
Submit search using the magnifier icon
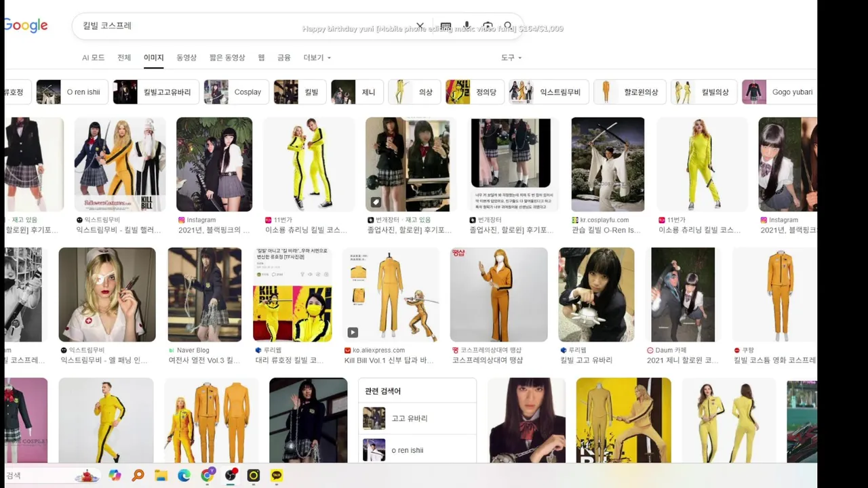508,26
